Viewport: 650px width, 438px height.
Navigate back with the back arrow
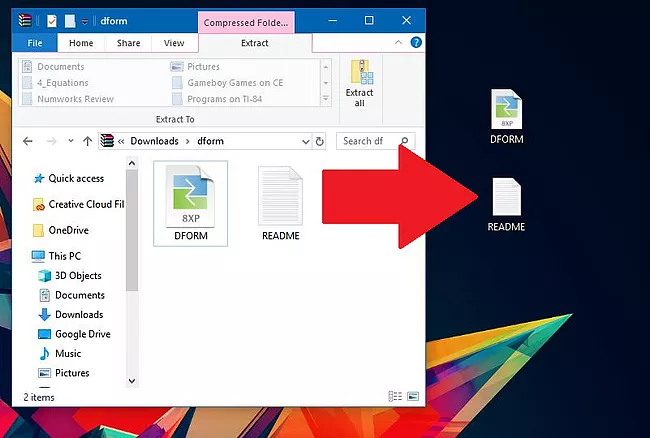[28, 141]
